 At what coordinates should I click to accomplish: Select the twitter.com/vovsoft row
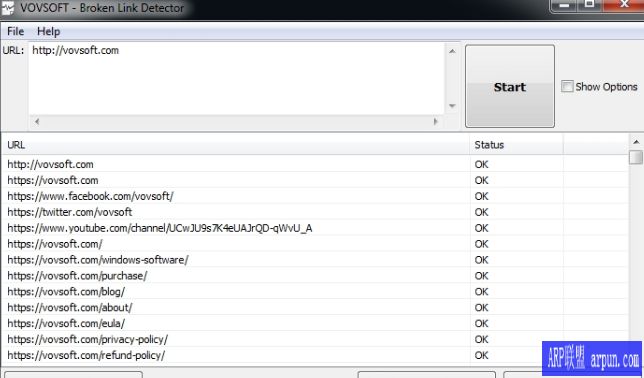click(315, 212)
